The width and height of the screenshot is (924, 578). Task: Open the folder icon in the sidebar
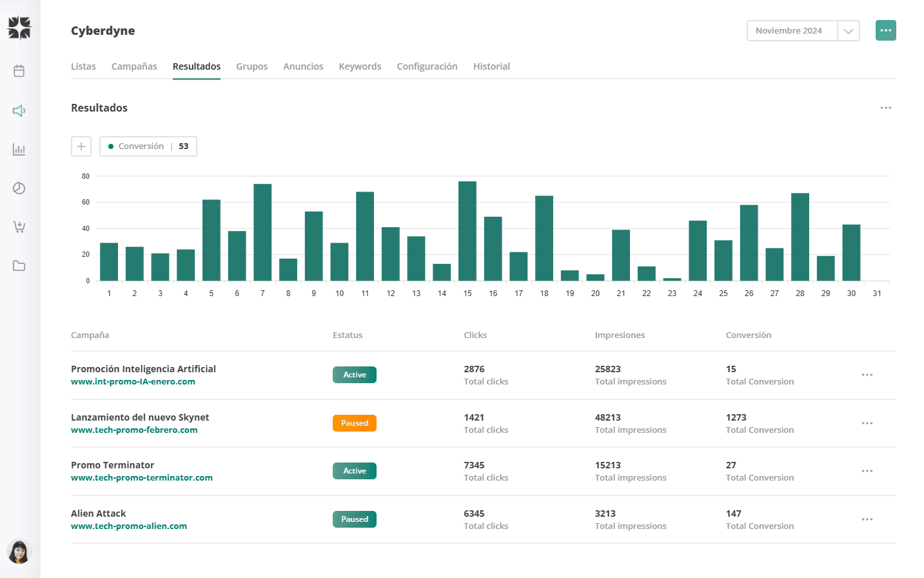(19, 265)
